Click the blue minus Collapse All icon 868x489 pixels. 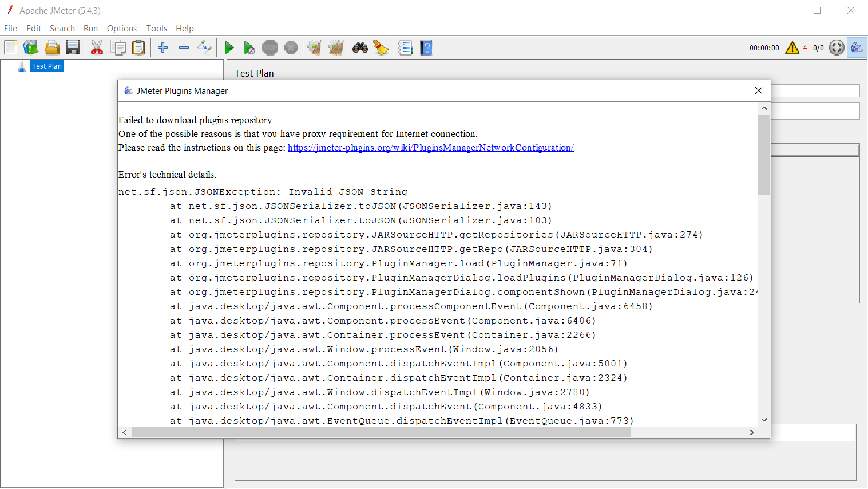point(184,48)
